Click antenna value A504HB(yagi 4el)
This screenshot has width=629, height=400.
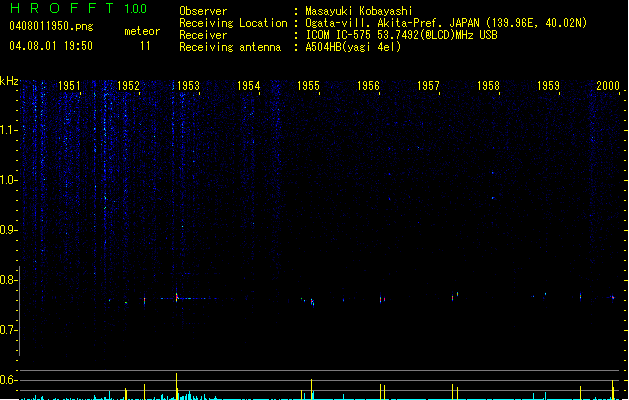(353, 47)
